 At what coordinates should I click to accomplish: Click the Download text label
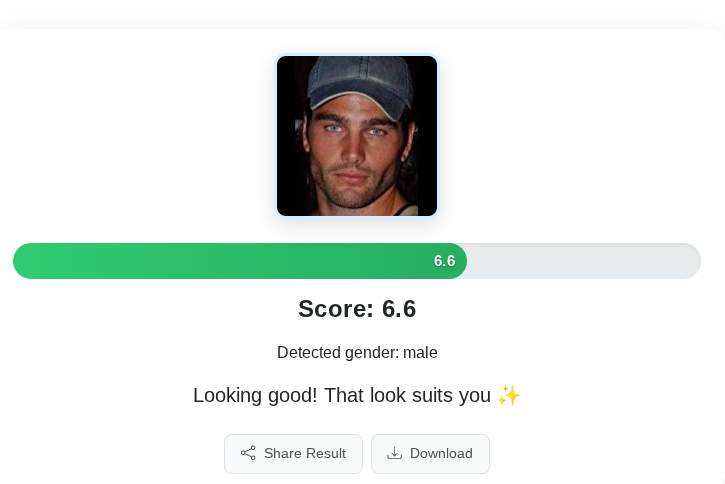(x=441, y=453)
